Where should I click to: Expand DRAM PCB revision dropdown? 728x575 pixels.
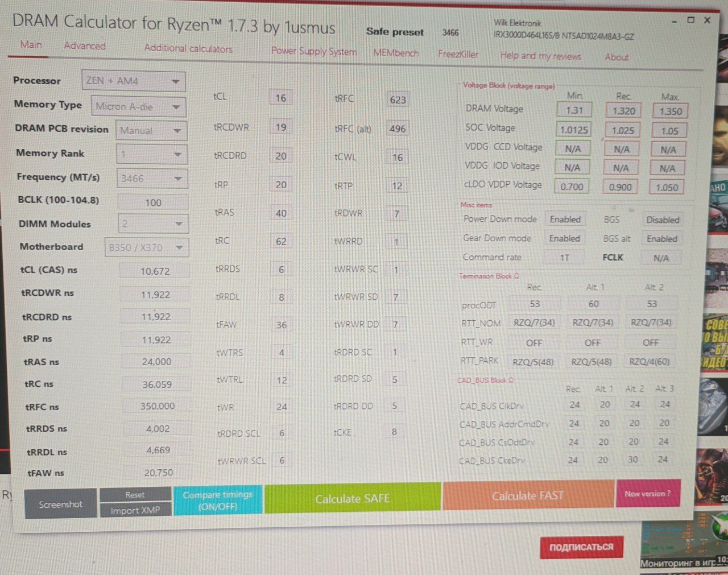pos(151,131)
